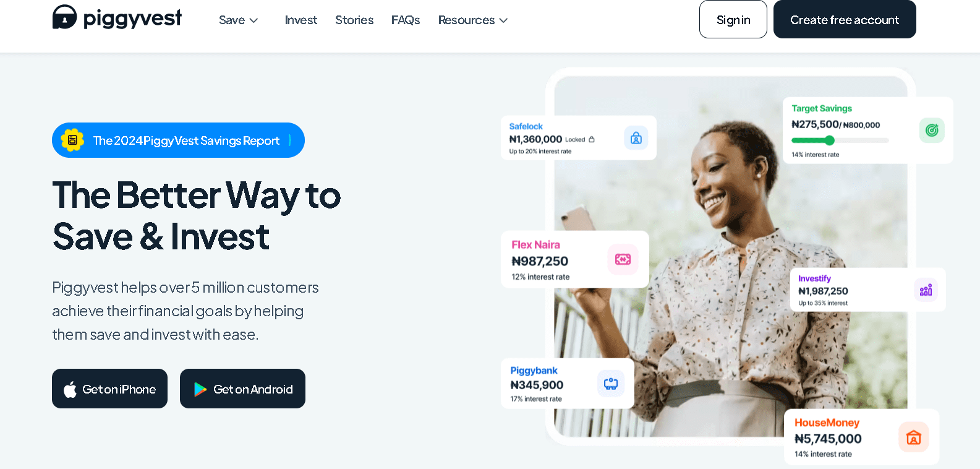Click the Safelock padlock icon
Image resolution: width=980 pixels, height=469 pixels.
tap(636, 138)
